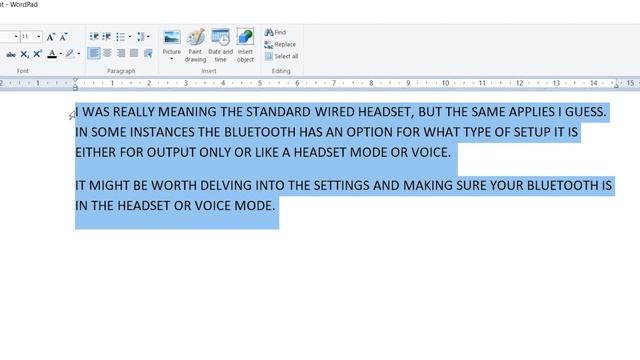Open the font family dropdown arrow
Viewport: 640px width, 360px height.
tap(16, 37)
